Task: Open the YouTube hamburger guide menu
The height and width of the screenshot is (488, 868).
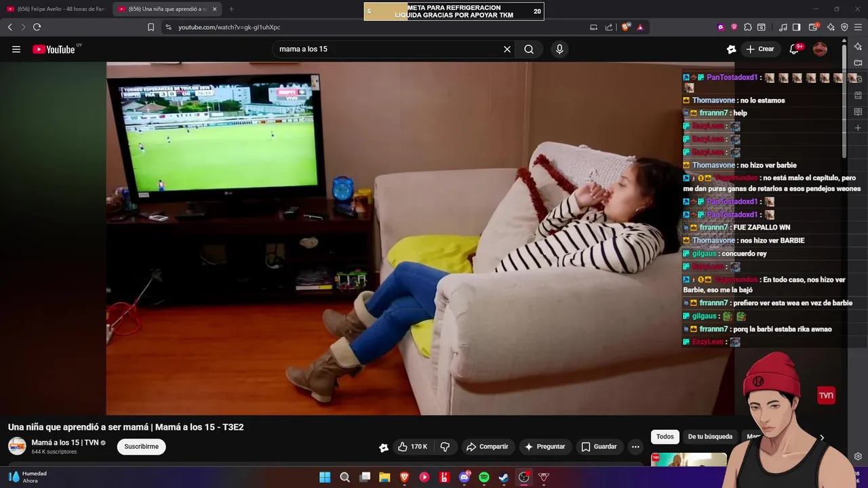Action: (x=16, y=49)
